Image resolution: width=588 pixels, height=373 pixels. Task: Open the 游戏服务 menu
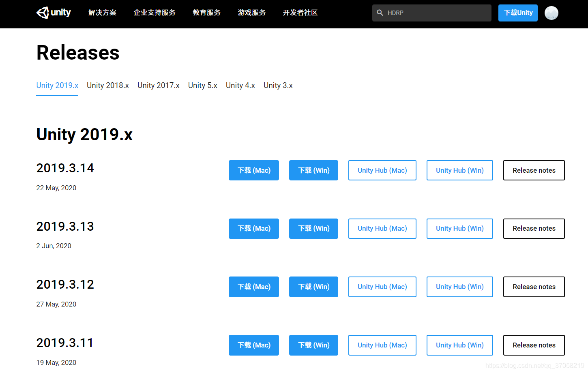(252, 13)
